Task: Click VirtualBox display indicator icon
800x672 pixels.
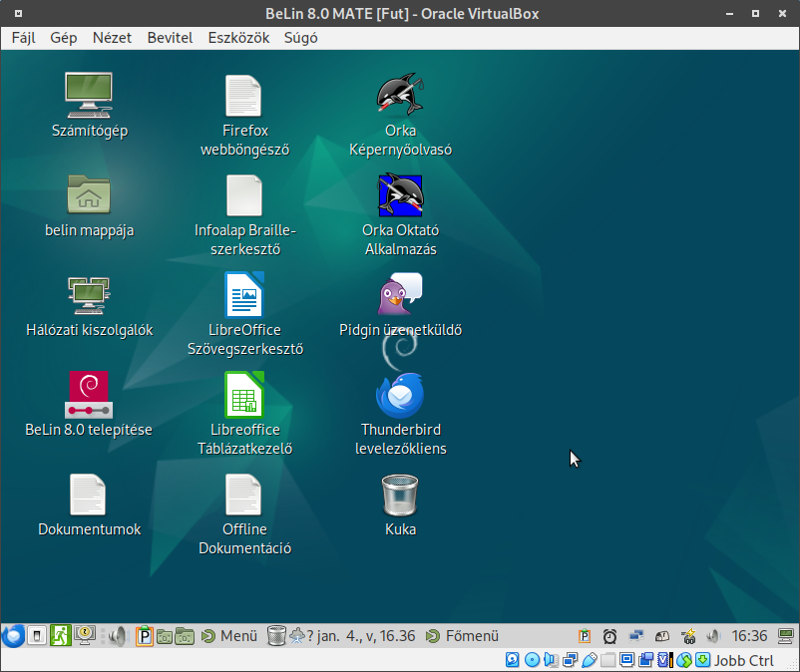Action: coord(627,660)
